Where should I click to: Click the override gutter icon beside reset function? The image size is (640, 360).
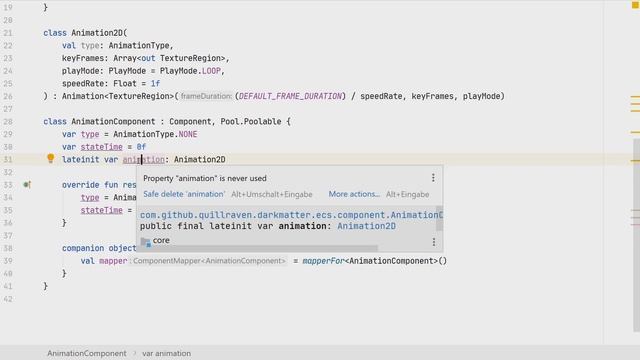tap(27, 185)
